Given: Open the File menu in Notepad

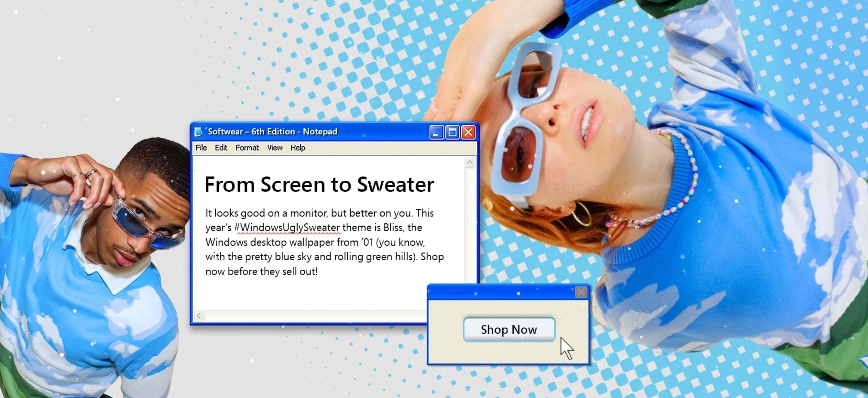Looking at the screenshot, I should (x=201, y=147).
